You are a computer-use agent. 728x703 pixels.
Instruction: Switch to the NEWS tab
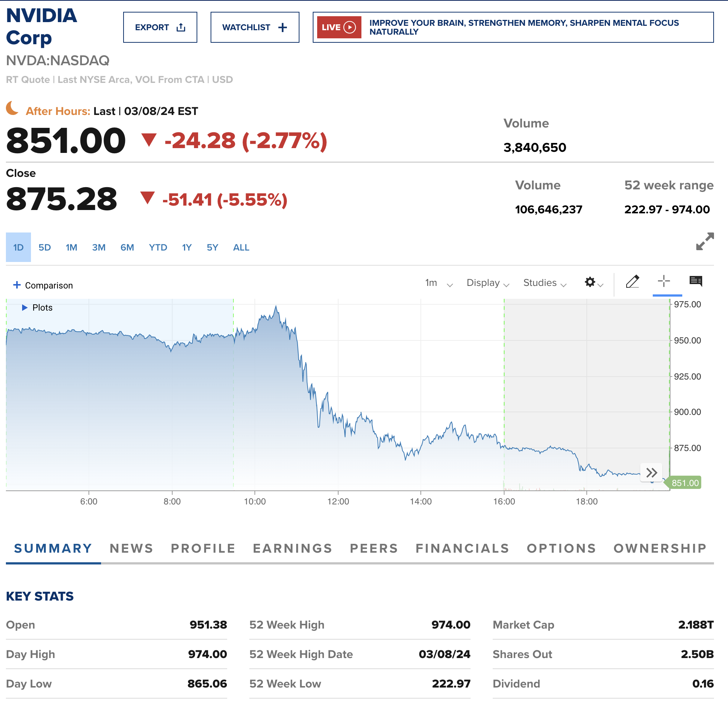131,548
